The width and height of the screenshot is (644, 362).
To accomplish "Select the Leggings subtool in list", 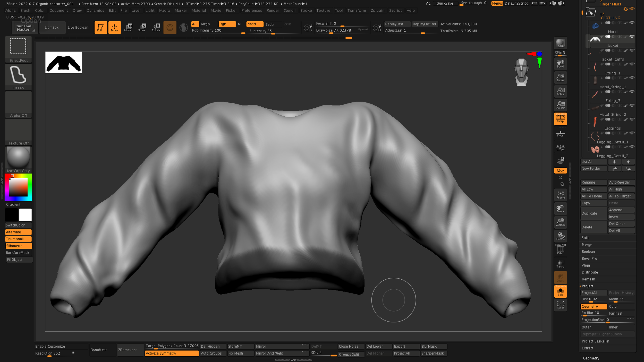I will [x=612, y=128].
